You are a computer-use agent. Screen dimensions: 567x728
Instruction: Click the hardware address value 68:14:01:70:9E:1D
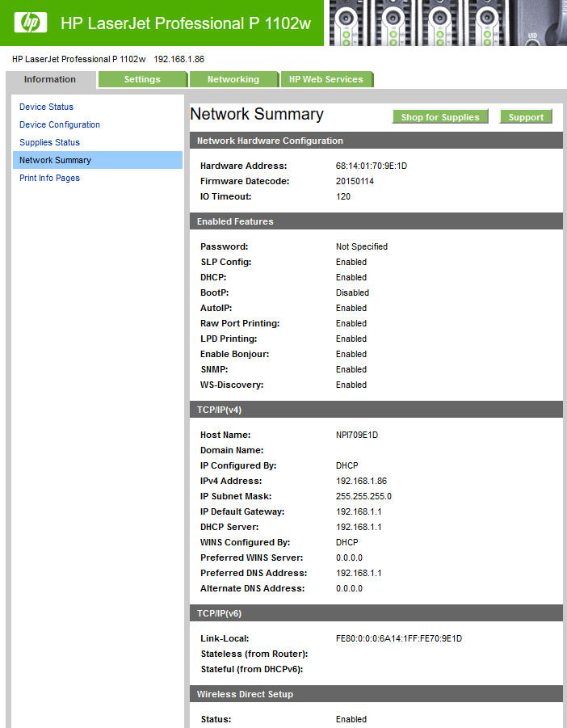[x=372, y=166]
